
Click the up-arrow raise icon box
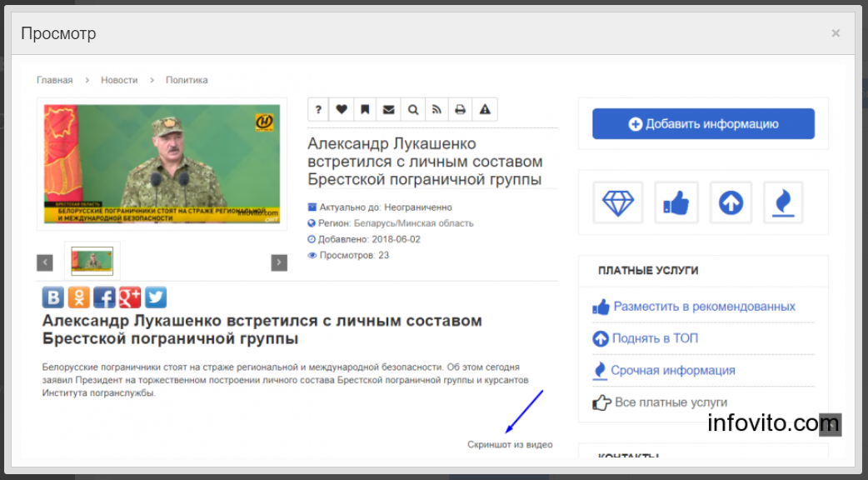coord(731,202)
